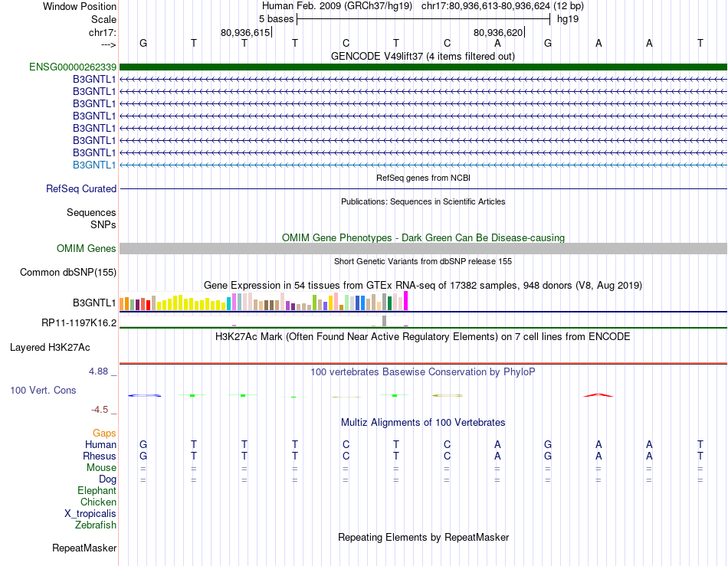This screenshot has height=566, width=728.
Task: Select the Common dbSNP(155) label
Action: pos(67,273)
